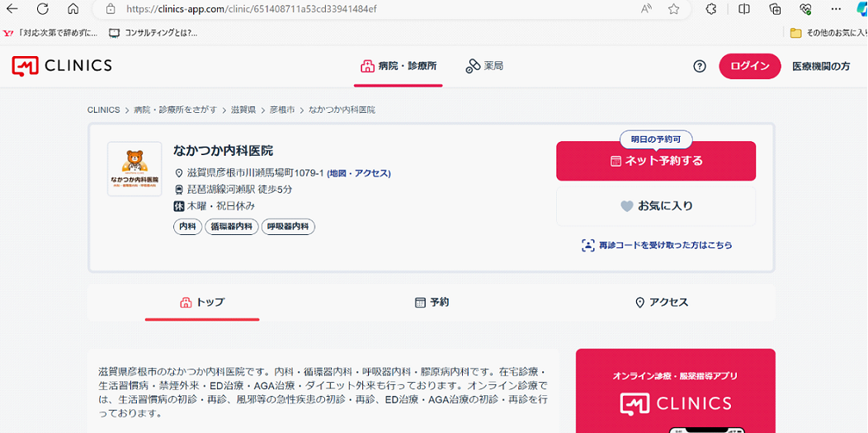Open the Collections icon in toolbar

(775, 9)
